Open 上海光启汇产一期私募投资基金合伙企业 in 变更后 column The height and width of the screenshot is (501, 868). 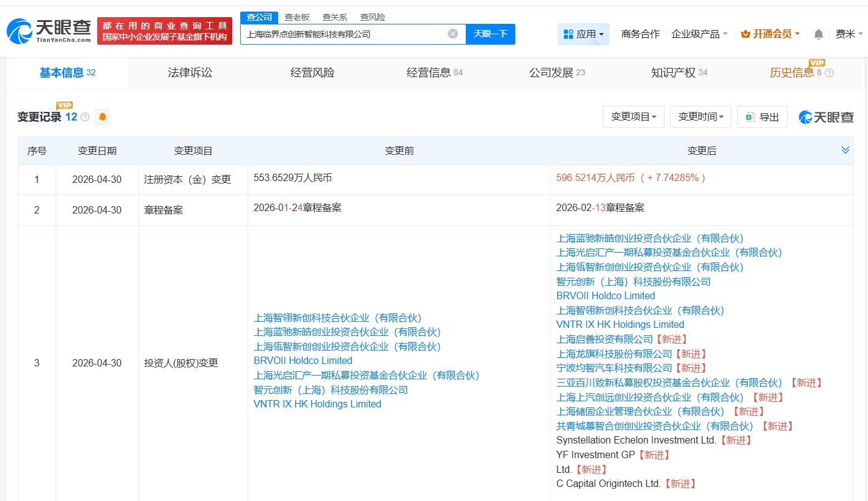[x=669, y=252]
